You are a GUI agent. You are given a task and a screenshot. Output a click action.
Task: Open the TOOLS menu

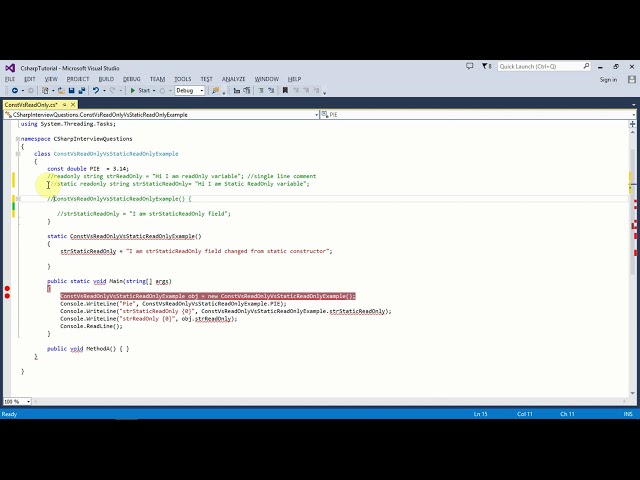click(x=182, y=79)
